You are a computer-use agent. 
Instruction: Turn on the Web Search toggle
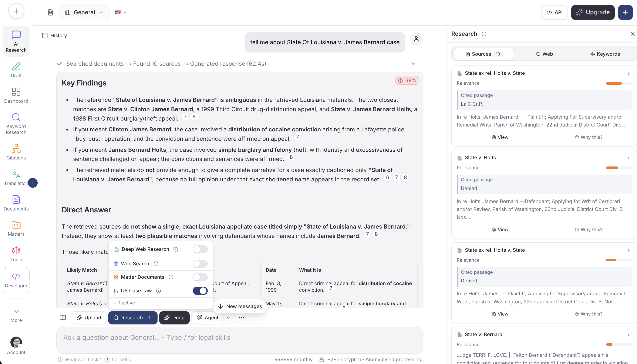(200, 263)
